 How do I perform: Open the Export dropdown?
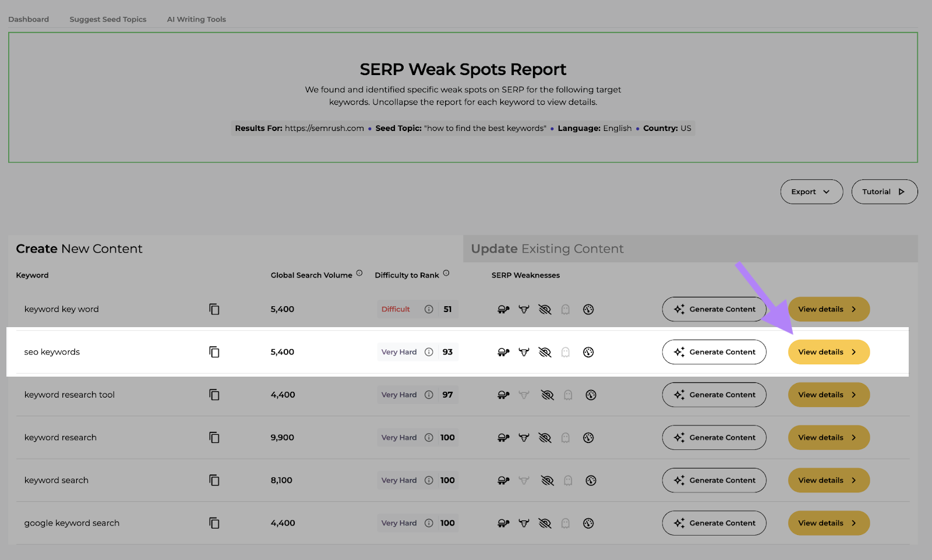(x=811, y=192)
